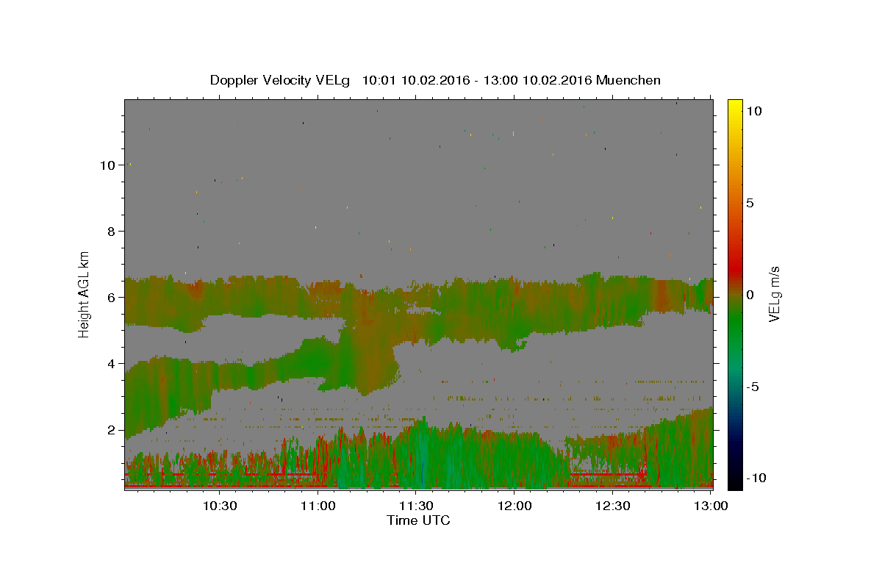Click the Time UTC axis title
Screen dimensions: 882x588
(x=418, y=520)
